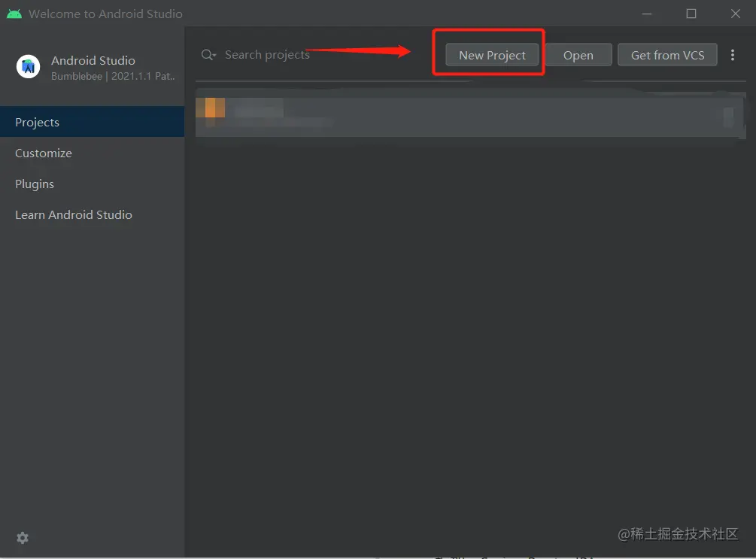Open the three-dot more actions menu
This screenshot has width=756, height=559.
[733, 55]
